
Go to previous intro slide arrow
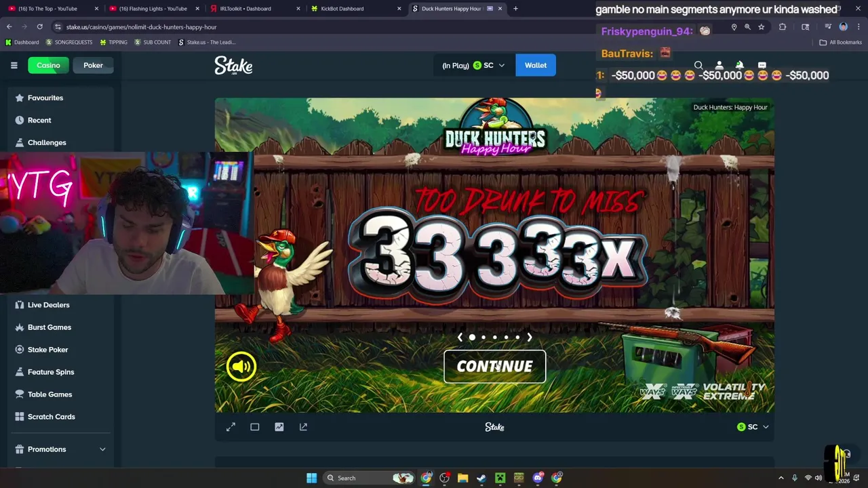(x=460, y=337)
